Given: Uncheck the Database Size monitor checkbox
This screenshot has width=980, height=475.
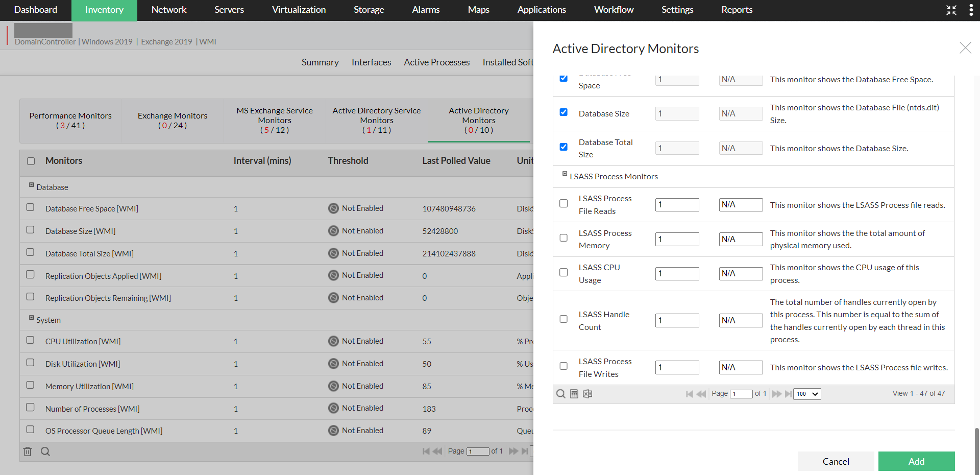Looking at the screenshot, I should pyautogui.click(x=563, y=112).
